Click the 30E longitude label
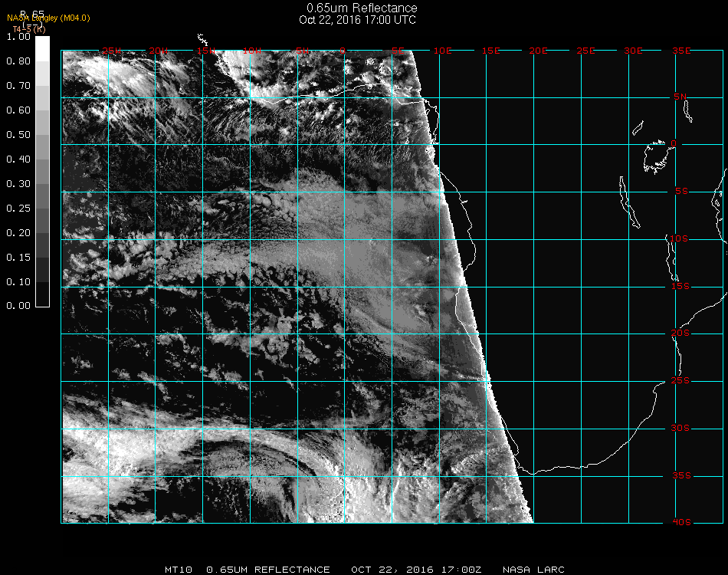The image size is (728, 575). tap(634, 51)
